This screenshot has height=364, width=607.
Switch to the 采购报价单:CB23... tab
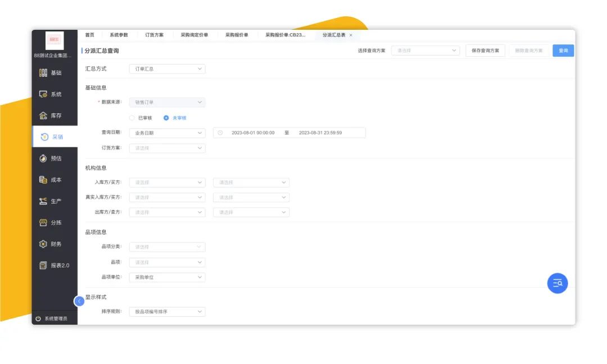(286, 35)
